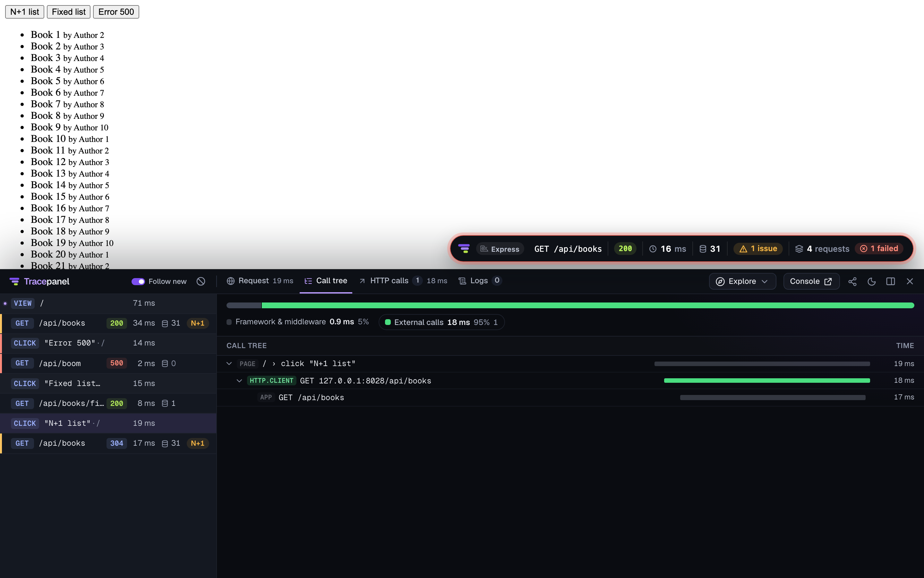Screen dimensions: 924x578
Task: Select the CLICK "Error 500" row
Action: coord(108,343)
